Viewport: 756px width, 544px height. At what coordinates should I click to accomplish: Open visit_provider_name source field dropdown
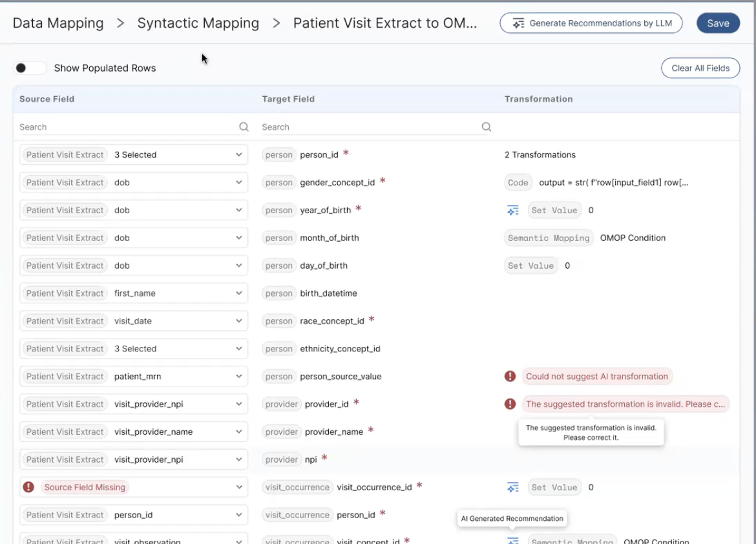(x=134, y=432)
